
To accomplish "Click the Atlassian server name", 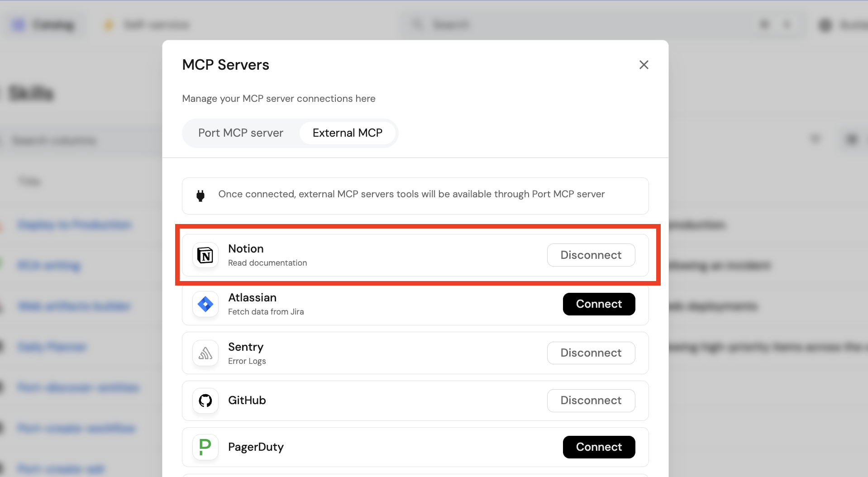I will [252, 298].
